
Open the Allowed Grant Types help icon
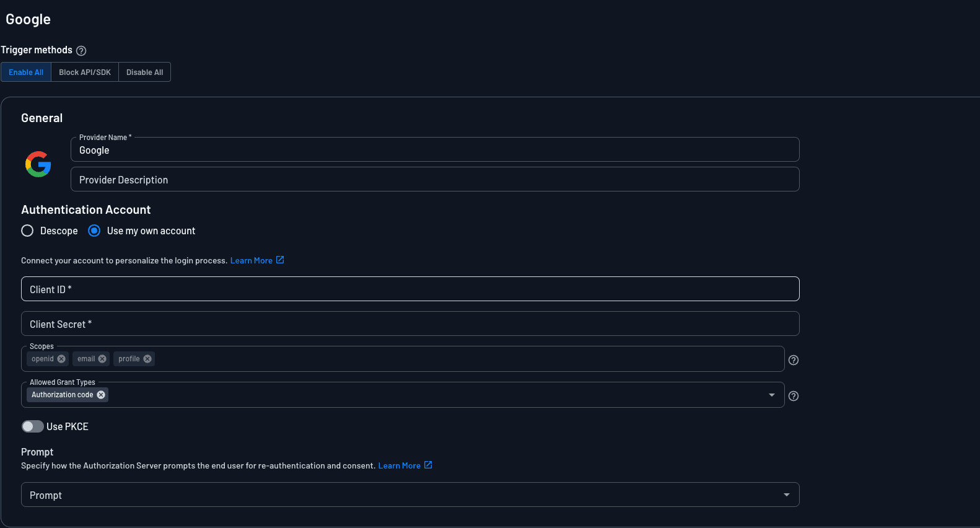pyautogui.click(x=794, y=396)
